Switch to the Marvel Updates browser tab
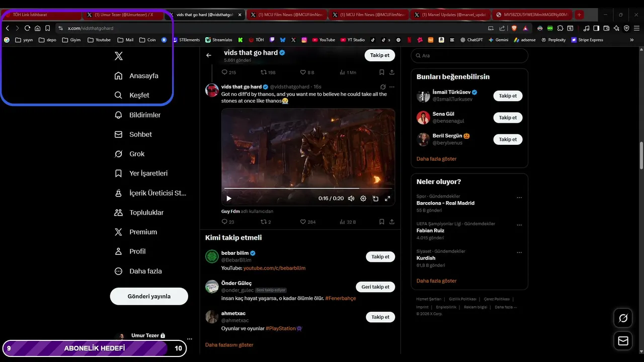 coord(450,15)
